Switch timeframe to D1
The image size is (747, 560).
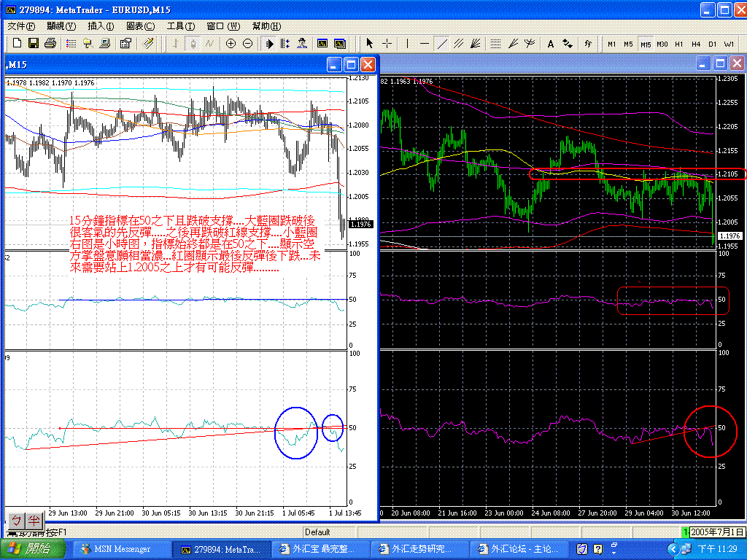(713, 44)
